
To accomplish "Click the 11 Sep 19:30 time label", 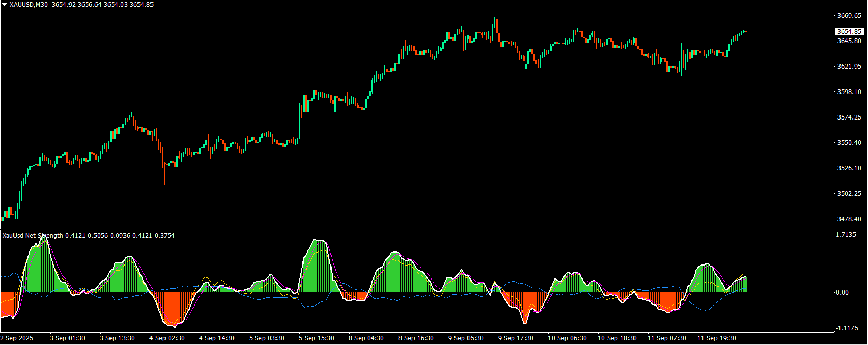I will [717, 338].
